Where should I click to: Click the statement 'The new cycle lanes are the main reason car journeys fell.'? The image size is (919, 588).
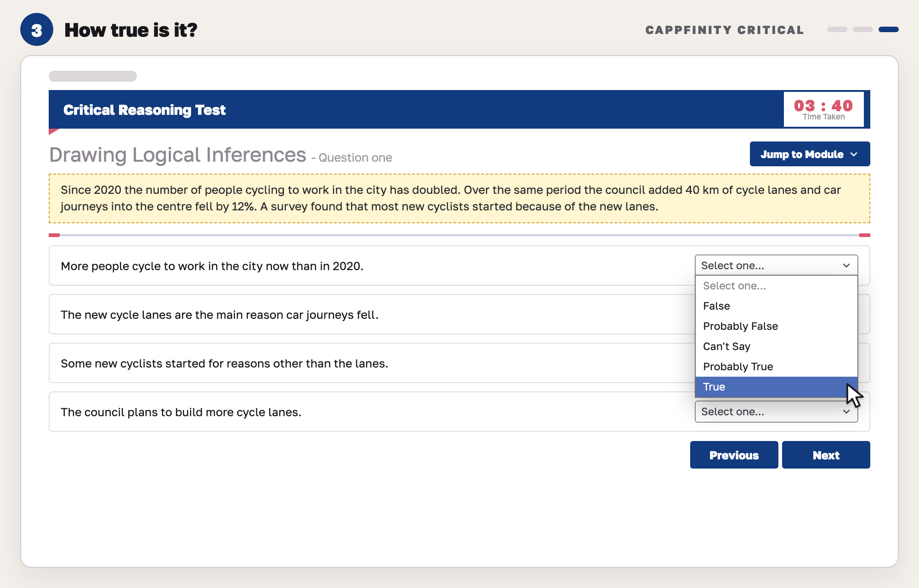[220, 315]
